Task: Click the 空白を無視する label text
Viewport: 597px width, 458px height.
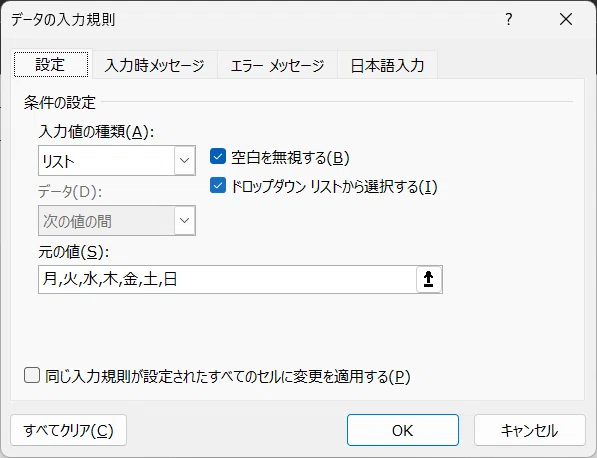Action: coord(290,157)
